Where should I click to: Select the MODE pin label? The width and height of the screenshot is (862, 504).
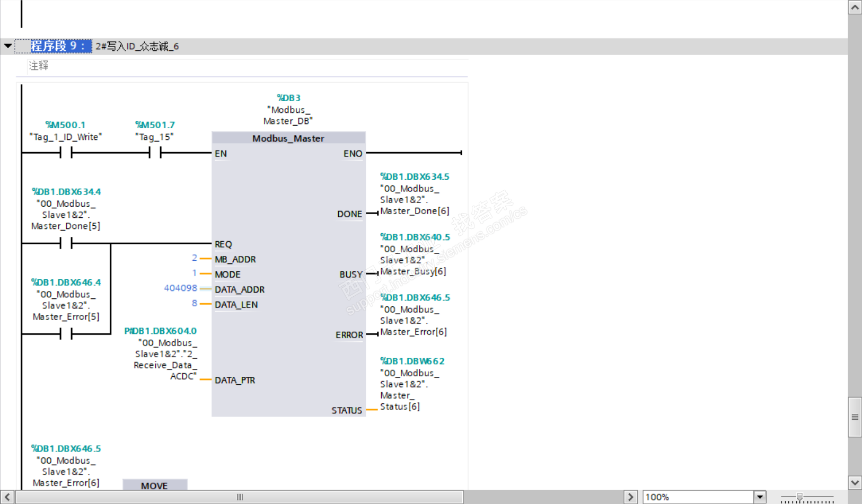point(228,275)
